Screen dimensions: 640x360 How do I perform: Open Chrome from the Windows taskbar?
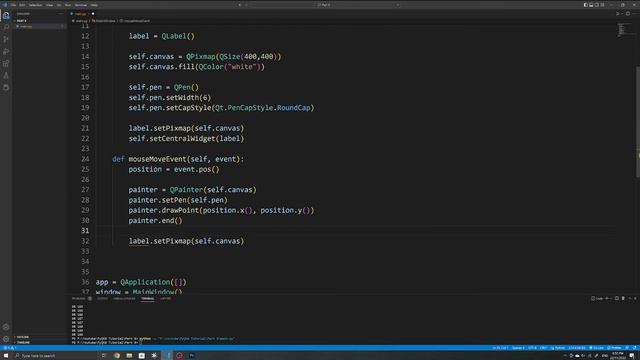tap(117, 356)
